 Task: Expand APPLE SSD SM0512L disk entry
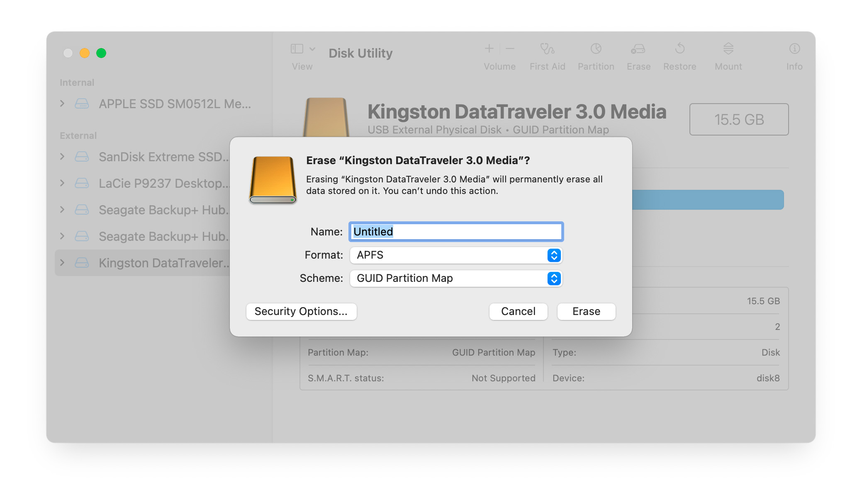pos(62,104)
